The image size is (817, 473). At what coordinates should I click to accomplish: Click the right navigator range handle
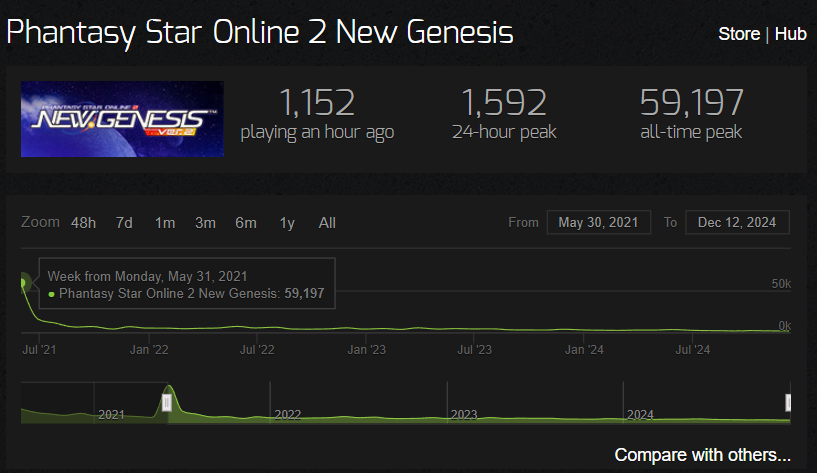788,403
